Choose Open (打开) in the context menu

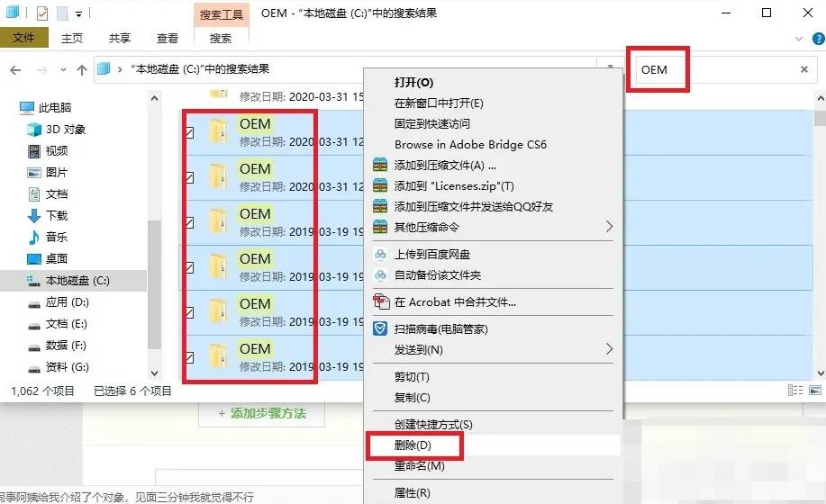(413, 83)
